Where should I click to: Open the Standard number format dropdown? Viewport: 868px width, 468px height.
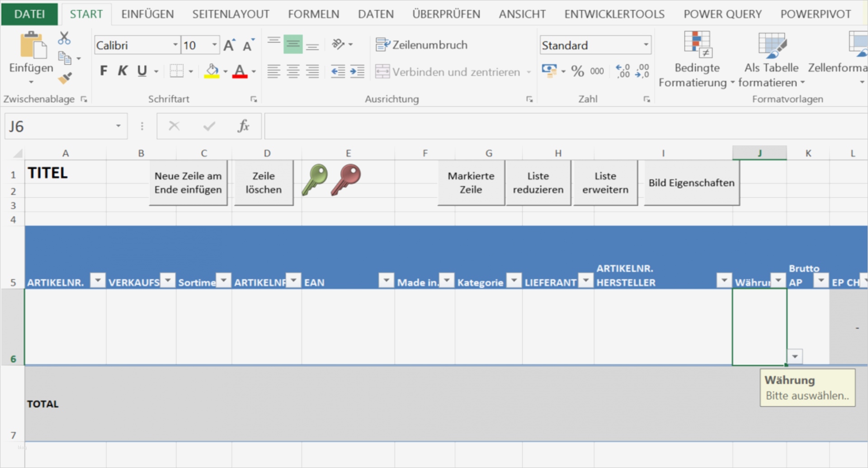[646, 45]
